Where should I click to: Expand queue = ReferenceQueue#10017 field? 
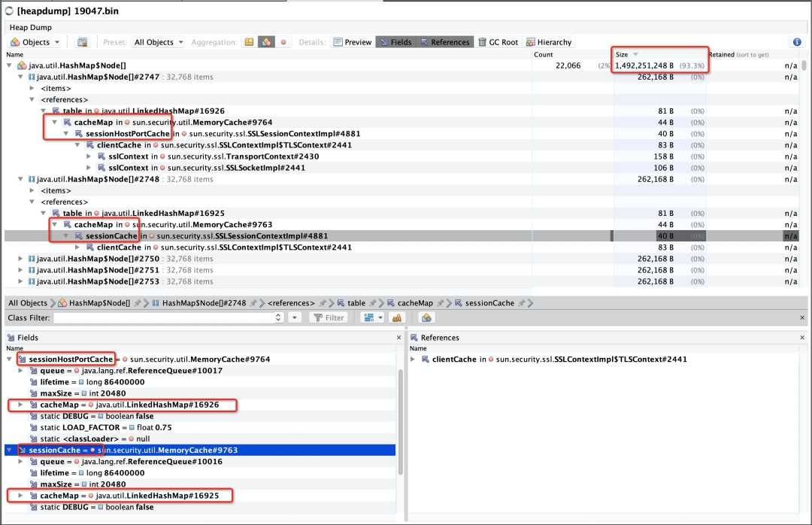click(x=20, y=371)
